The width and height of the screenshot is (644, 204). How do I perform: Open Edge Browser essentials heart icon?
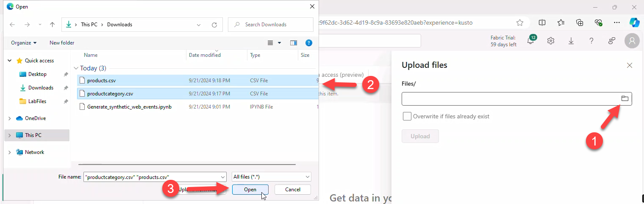(x=599, y=22)
